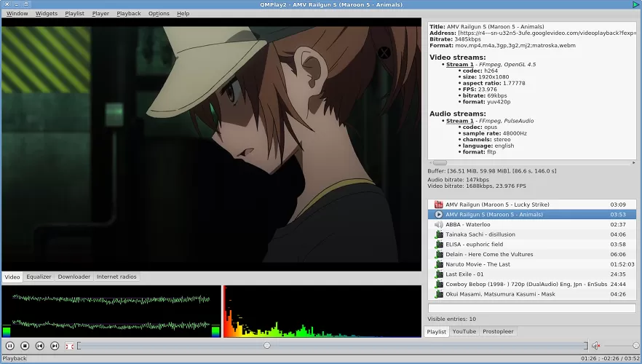Open the Prostopleer tab
This screenshot has width=642, height=364.
click(x=498, y=331)
